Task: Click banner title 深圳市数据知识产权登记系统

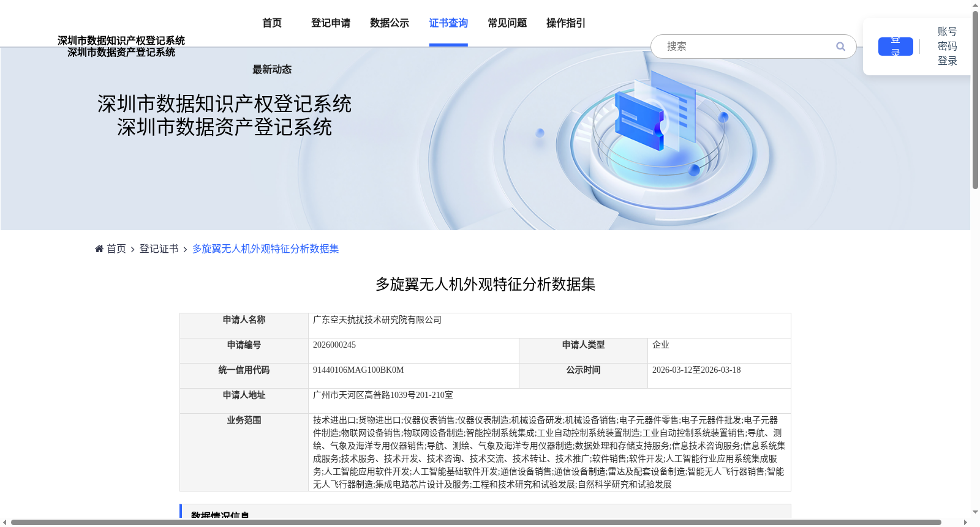Action: pos(224,104)
